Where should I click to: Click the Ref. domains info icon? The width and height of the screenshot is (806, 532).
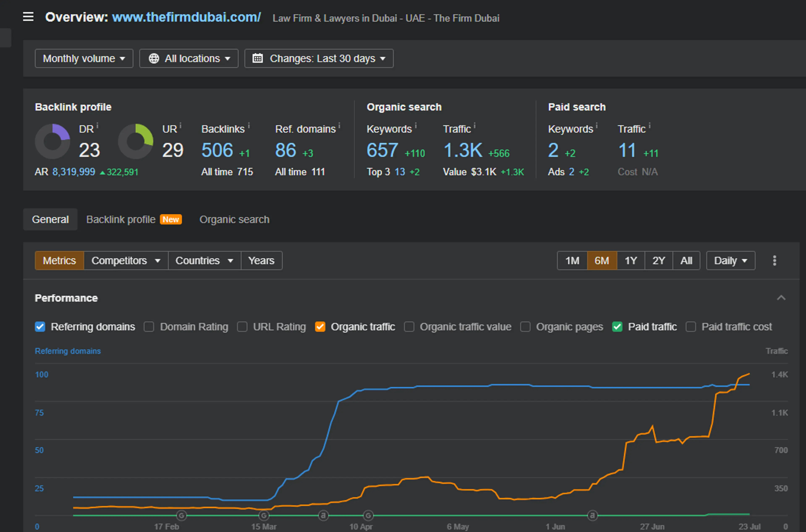click(x=339, y=126)
